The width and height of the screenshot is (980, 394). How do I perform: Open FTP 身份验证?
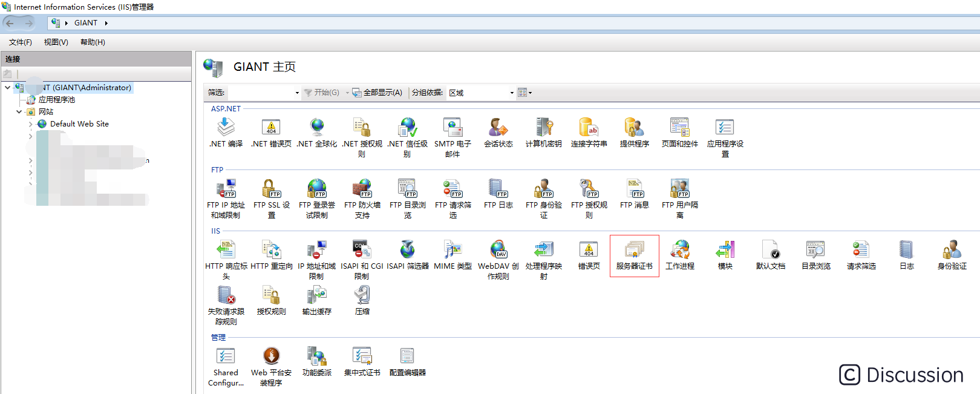click(543, 199)
